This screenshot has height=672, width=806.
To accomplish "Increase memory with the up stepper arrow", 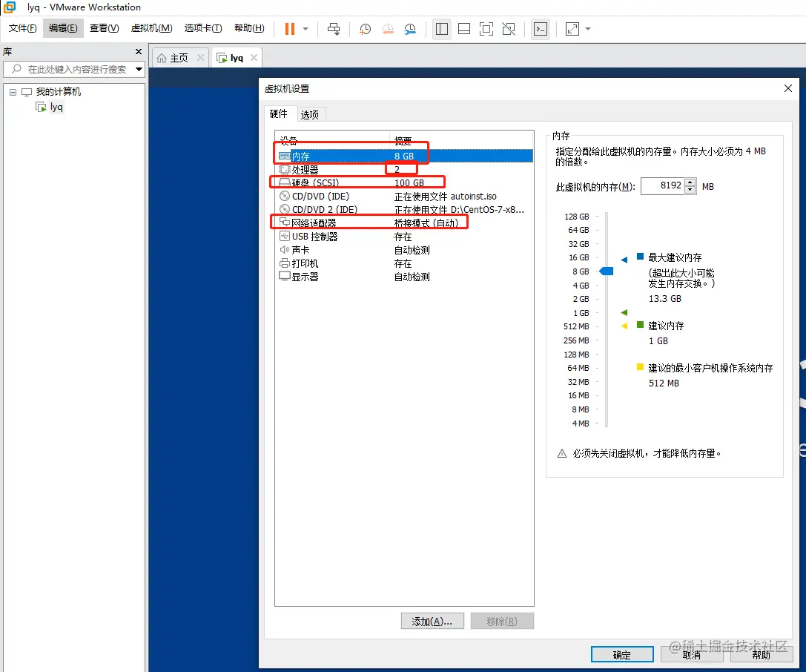I will click(690, 182).
